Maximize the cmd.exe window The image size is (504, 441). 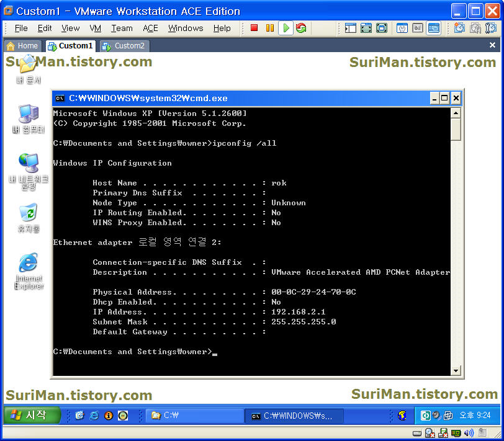[444, 98]
